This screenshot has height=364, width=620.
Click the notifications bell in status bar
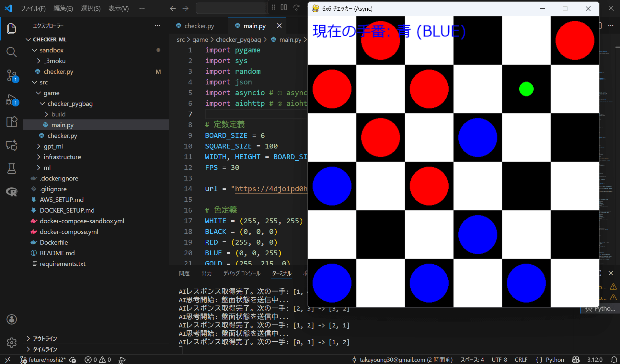click(x=614, y=360)
